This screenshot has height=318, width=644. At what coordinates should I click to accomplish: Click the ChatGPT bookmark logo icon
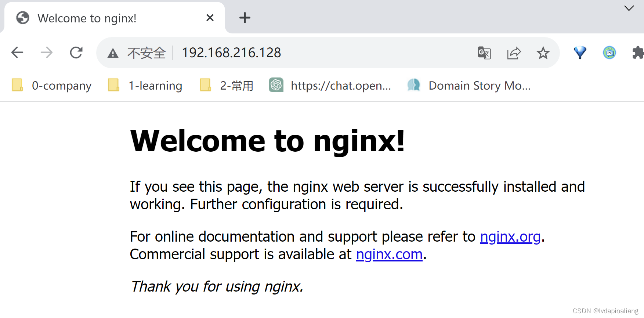[276, 85]
